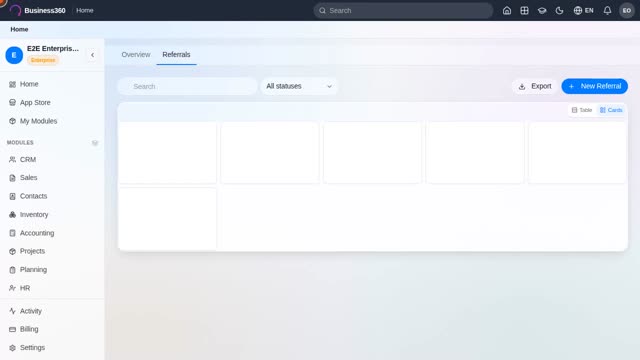Click the Enterprise plan badge
Viewport: 640px width, 360px height.
pyautogui.click(x=43, y=60)
